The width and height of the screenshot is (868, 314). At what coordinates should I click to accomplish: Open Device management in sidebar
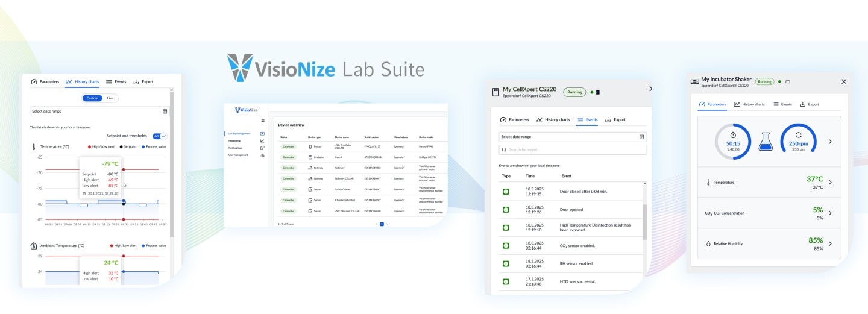point(239,133)
